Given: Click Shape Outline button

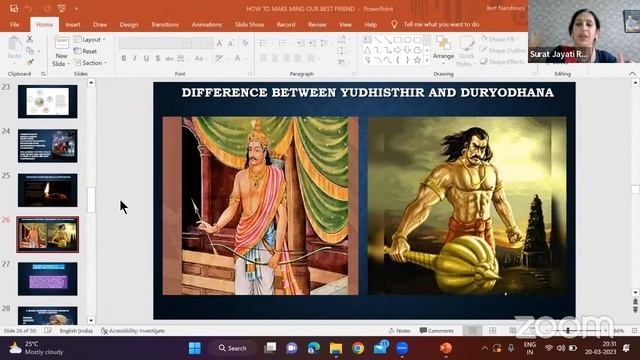Looking at the screenshot, I should 503,50.
